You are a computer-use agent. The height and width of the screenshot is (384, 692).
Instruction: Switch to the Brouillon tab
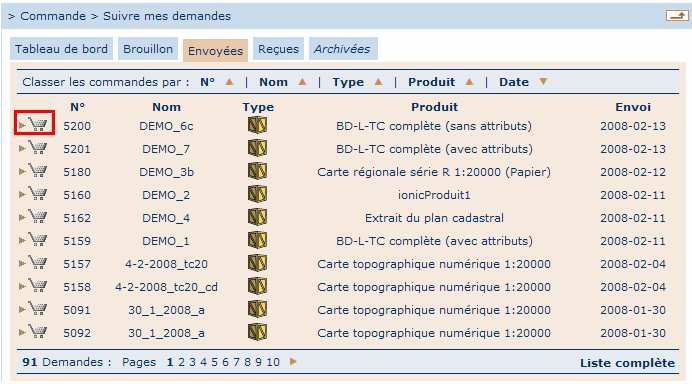[148, 49]
